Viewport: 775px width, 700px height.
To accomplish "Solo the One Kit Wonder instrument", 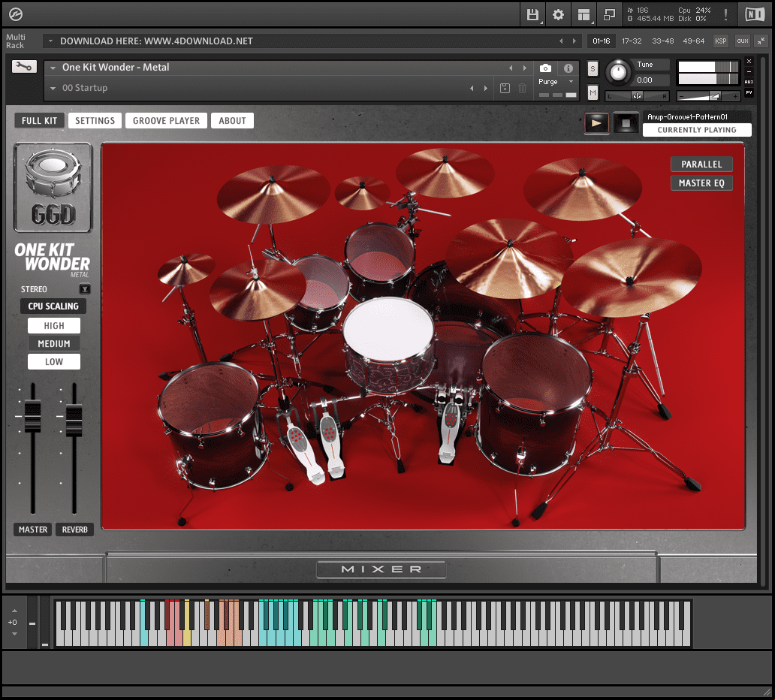I will [x=593, y=68].
